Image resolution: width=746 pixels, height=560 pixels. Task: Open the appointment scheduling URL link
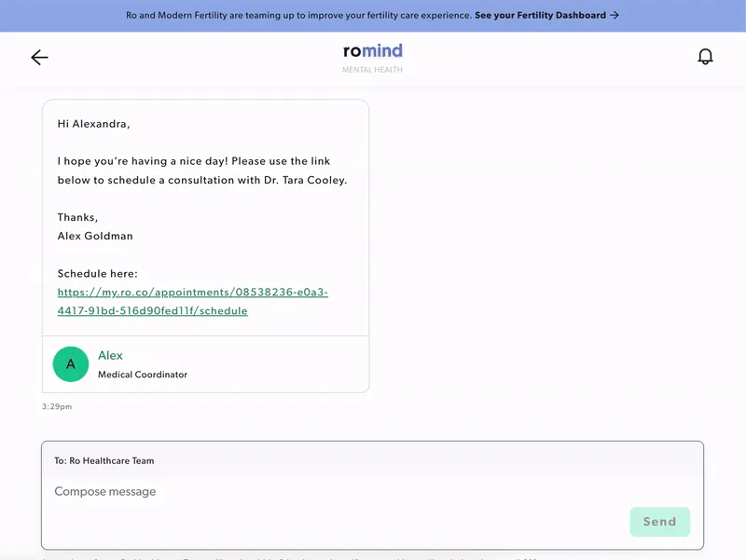[x=192, y=301]
